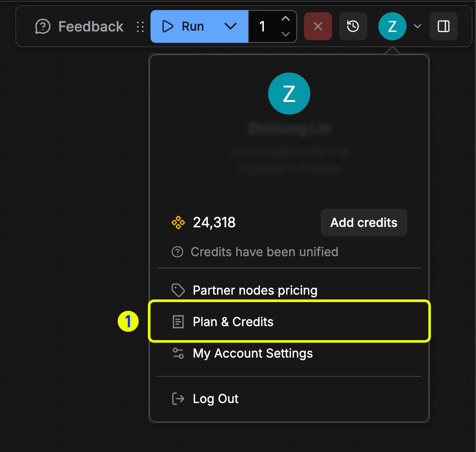Click the help icon beside Credits have been unified

point(177,252)
